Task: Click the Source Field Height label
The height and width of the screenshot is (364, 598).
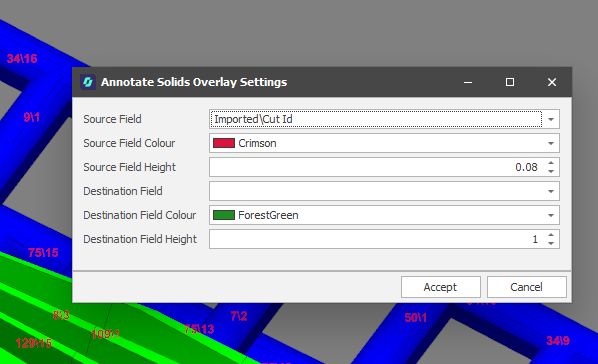Action: click(129, 167)
